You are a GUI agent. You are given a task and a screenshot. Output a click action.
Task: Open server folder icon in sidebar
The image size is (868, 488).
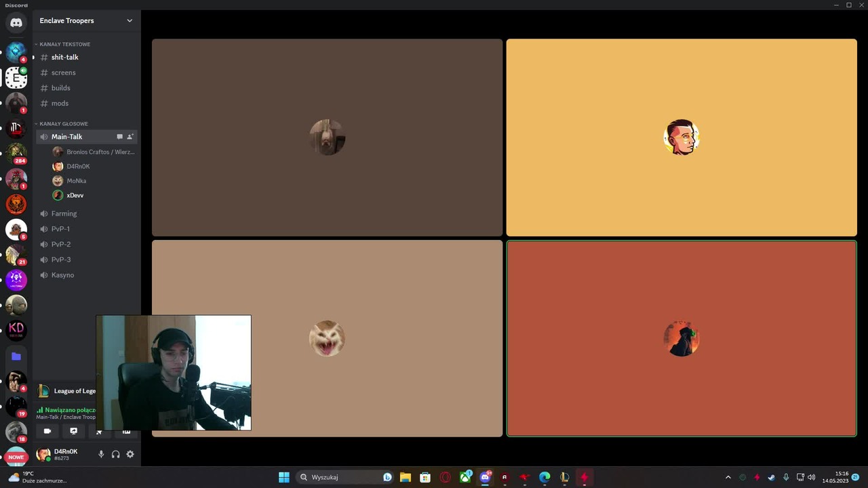click(16, 357)
